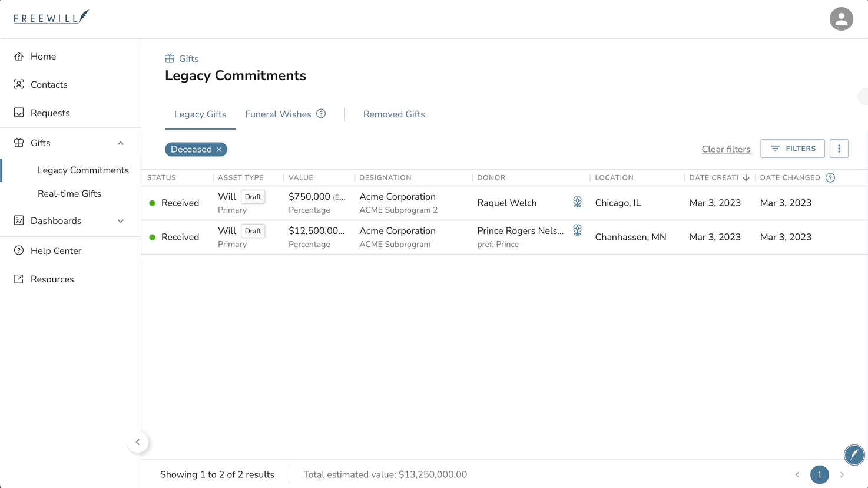Click the DATE CHANGED column header
868x488 pixels.
790,177
